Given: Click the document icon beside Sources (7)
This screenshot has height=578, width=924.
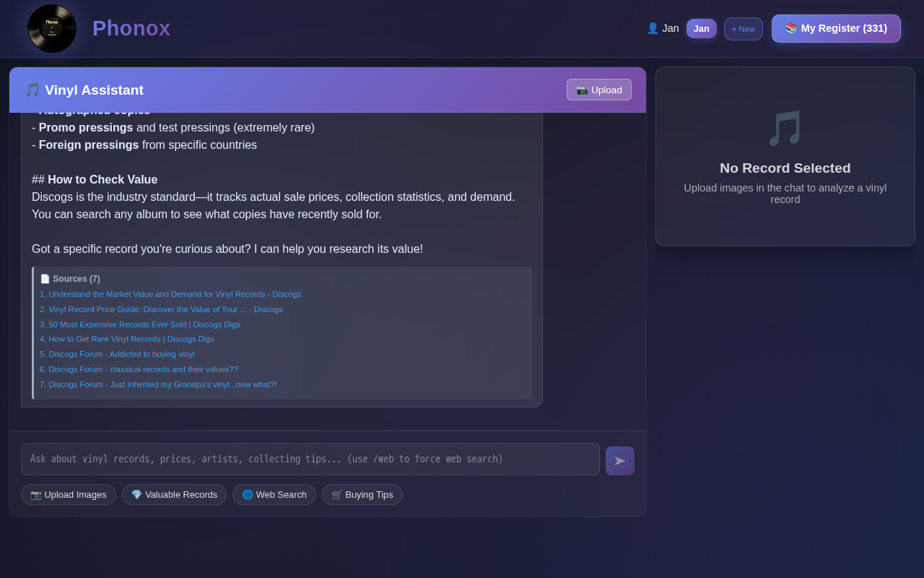Looking at the screenshot, I should click(45, 278).
